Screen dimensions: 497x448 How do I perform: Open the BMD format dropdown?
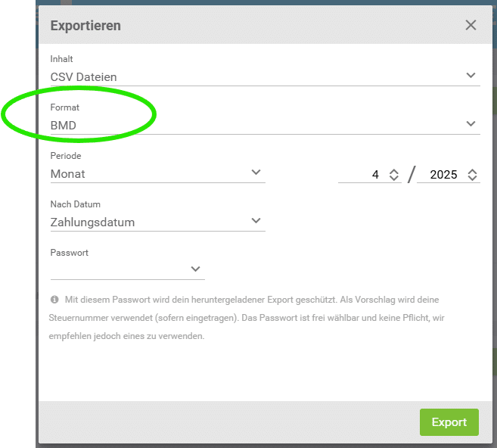265,126
